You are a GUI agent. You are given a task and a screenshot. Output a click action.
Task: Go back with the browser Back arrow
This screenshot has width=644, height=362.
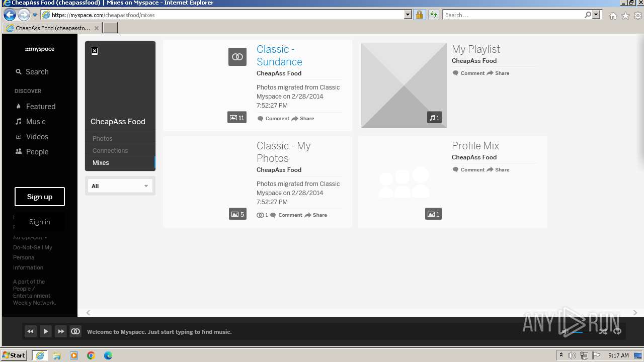pyautogui.click(x=10, y=15)
